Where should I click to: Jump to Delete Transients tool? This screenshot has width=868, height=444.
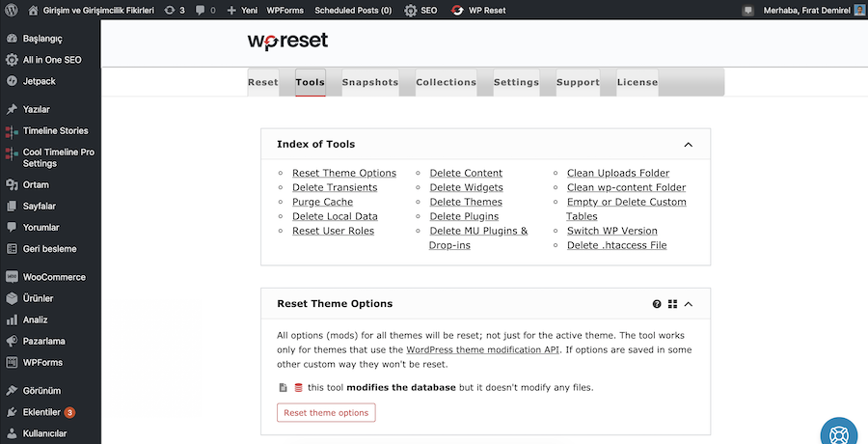[335, 187]
